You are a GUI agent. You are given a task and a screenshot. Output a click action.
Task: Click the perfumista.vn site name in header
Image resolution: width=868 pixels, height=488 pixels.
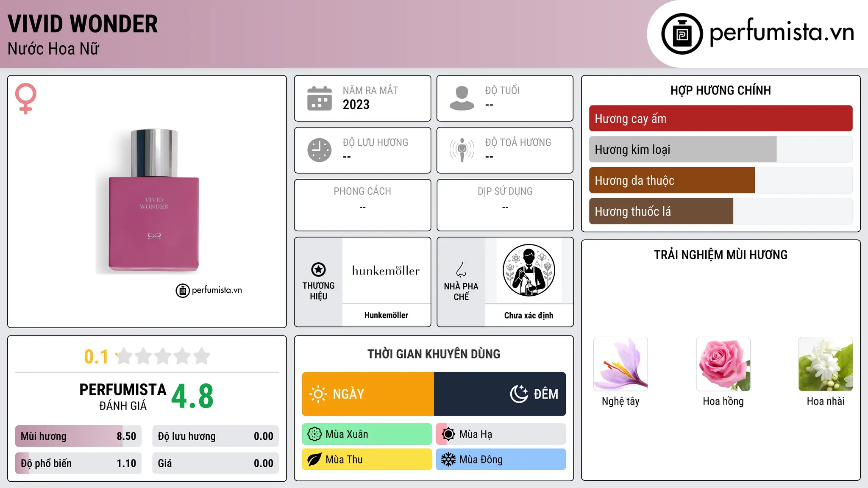pyautogui.click(x=782, y=32)
